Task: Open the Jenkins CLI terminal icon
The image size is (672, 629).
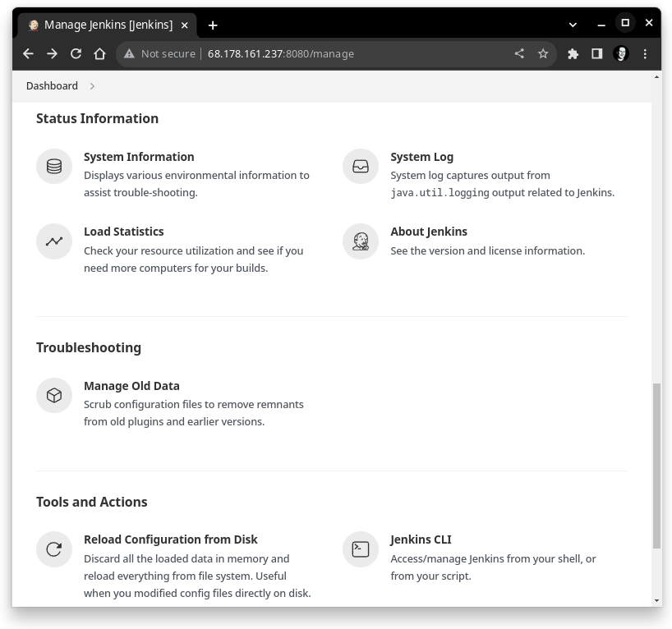Action: (x=361, y=549)
